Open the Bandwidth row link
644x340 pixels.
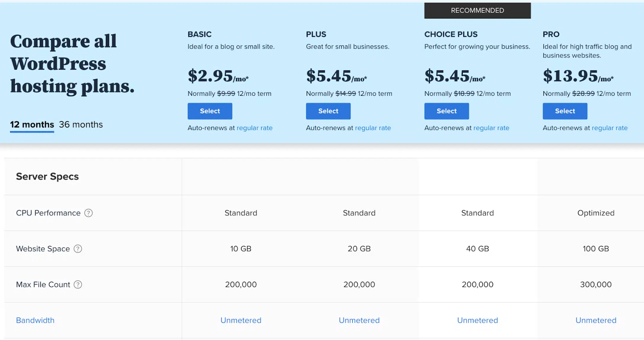click(x=35, y=320)
